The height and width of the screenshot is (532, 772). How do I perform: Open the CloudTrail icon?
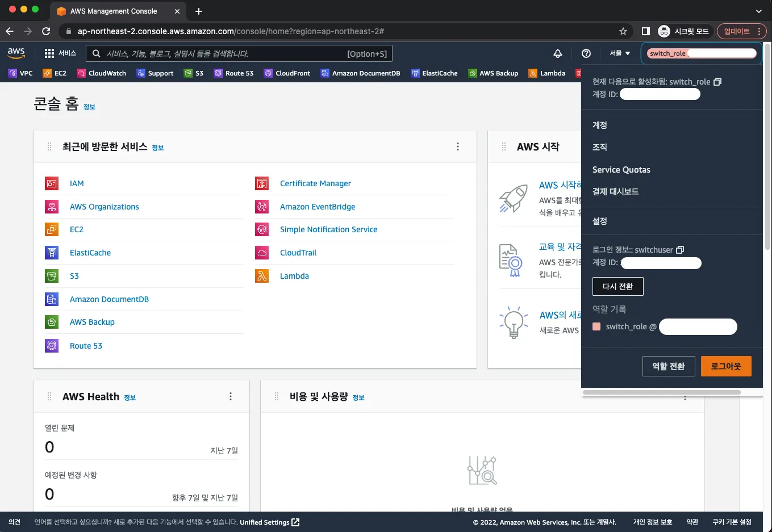[262, 253]
